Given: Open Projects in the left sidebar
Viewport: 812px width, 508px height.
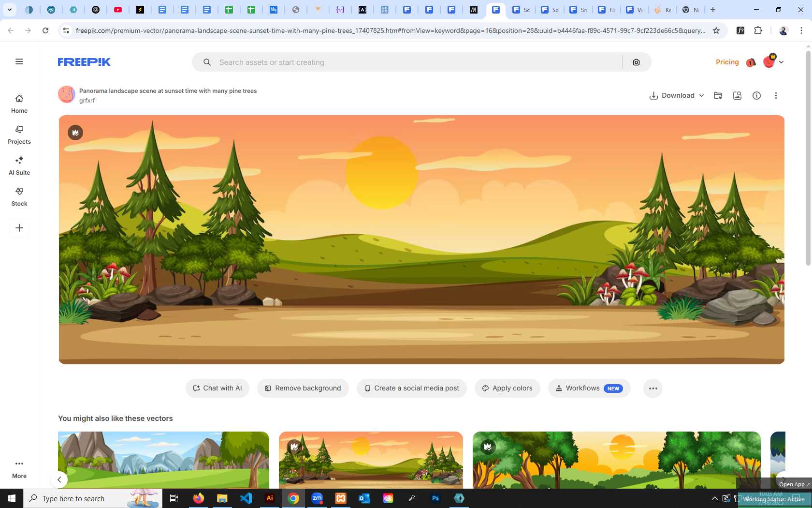Looking at the screenshot, I should coord(19,135).
